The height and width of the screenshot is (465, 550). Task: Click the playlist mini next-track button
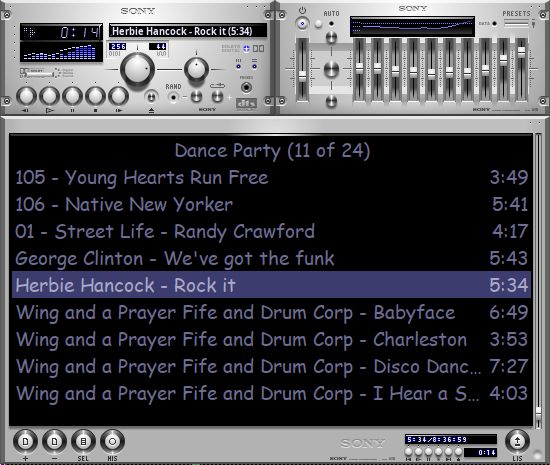coord(448,452)
